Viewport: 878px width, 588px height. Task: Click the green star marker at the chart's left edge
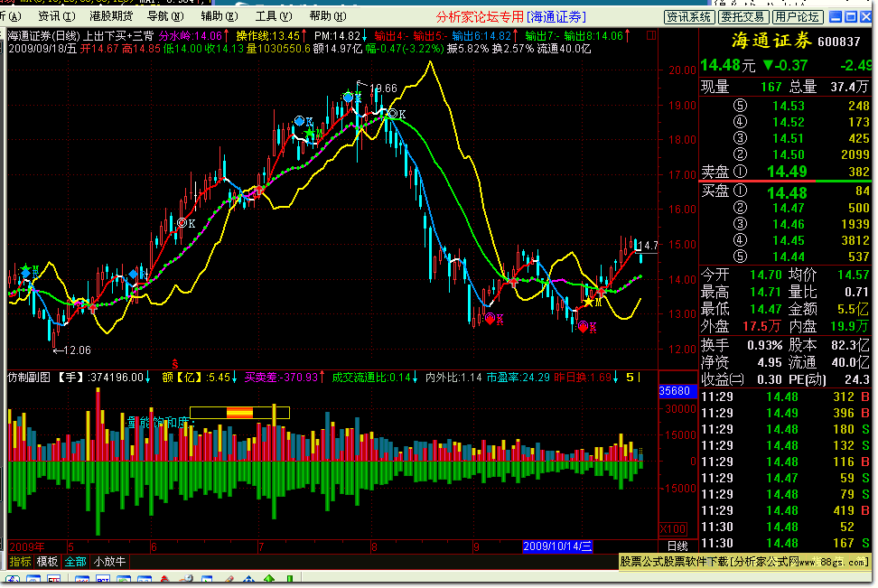[x=26, y=270]
